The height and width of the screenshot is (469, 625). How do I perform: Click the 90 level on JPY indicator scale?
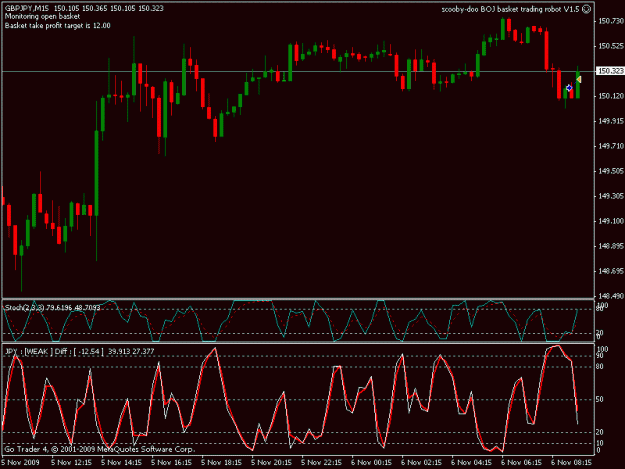point(599,356)
